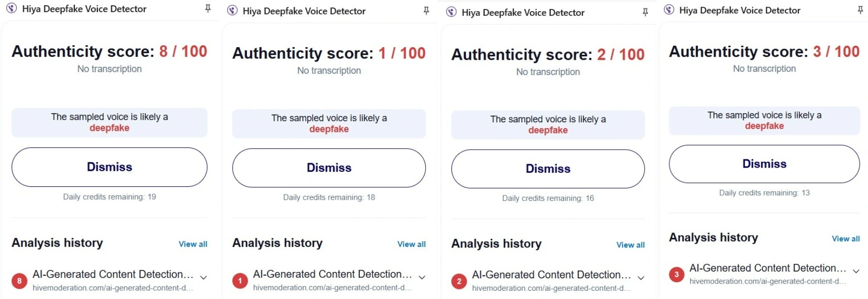The width and height of the screenshot is (868, 299).
Task: Click the red score badge numbered 2
Action: [459, 281]
